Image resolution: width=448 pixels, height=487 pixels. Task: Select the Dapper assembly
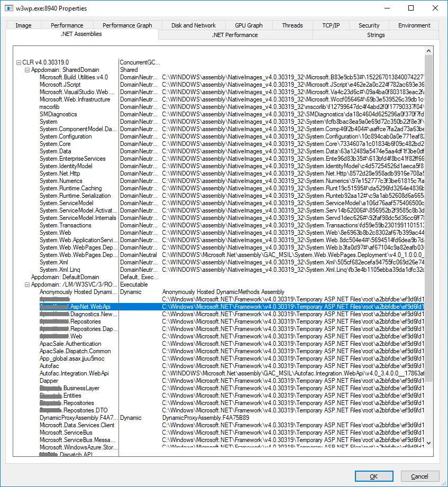(49, 381)
